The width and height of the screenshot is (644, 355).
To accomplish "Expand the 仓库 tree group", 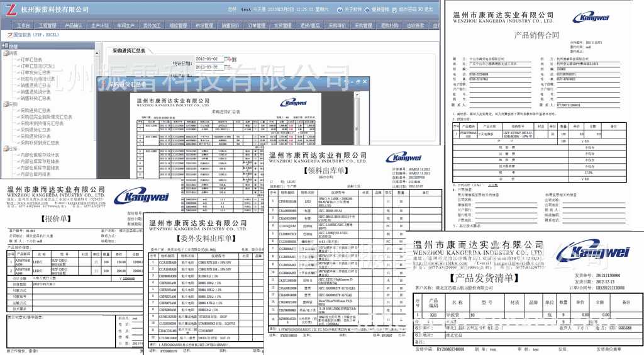I will click(13, 149).
